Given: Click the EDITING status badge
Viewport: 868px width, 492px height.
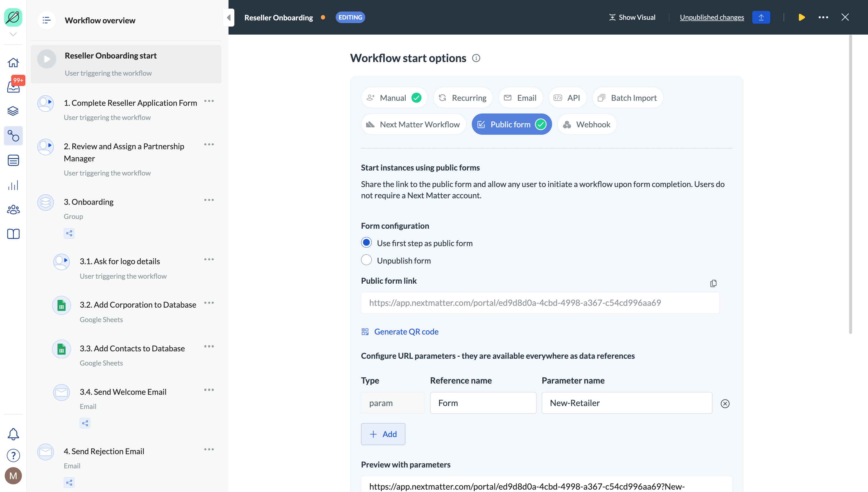Looking at the screenshot, I should tap(350, 17).
